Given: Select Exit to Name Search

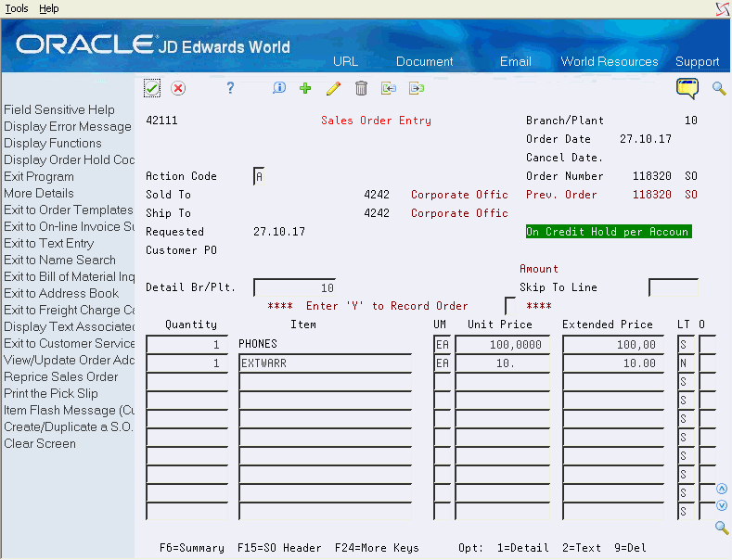Looking at the screenshot, I should click(x=59, y=260).
